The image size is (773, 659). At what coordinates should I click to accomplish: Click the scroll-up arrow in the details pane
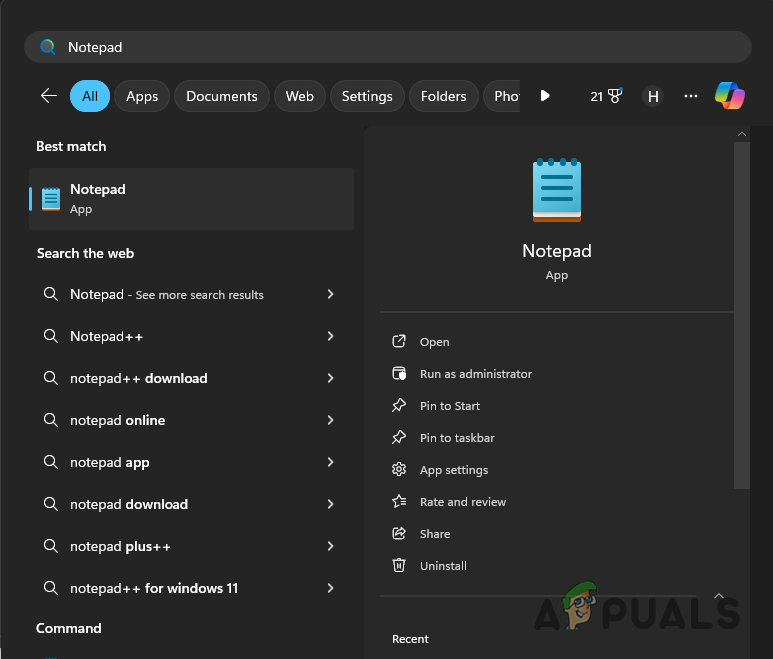pos(741,134)
